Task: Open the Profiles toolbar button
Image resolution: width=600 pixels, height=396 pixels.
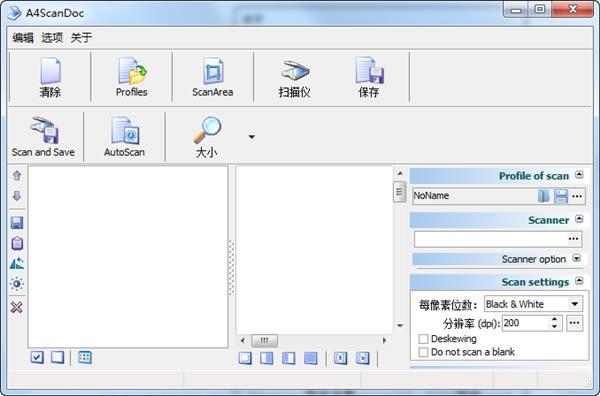Action: coord(132,77)
